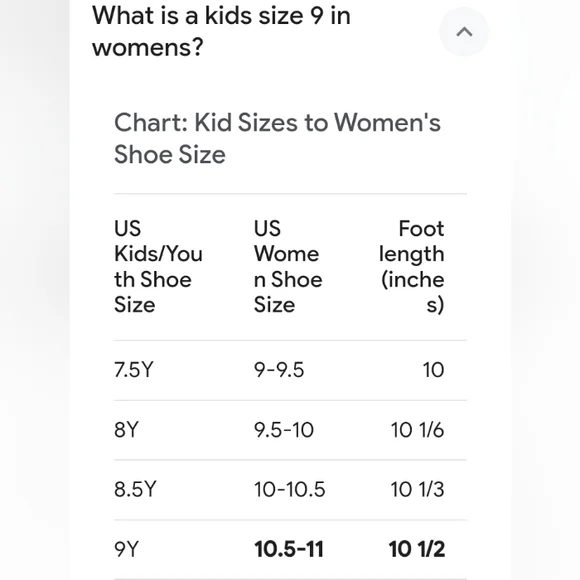
Task: Select the 9Y kids size cell
Action: (126, 549)
